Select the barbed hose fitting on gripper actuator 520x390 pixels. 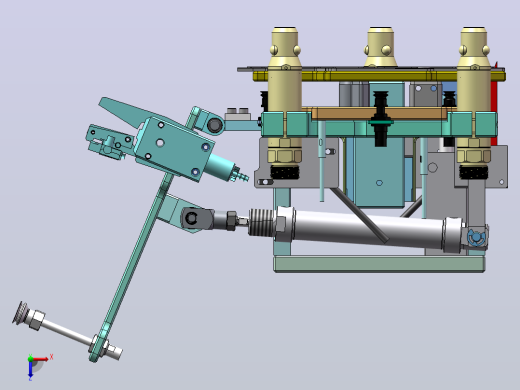tap(241, 175)
